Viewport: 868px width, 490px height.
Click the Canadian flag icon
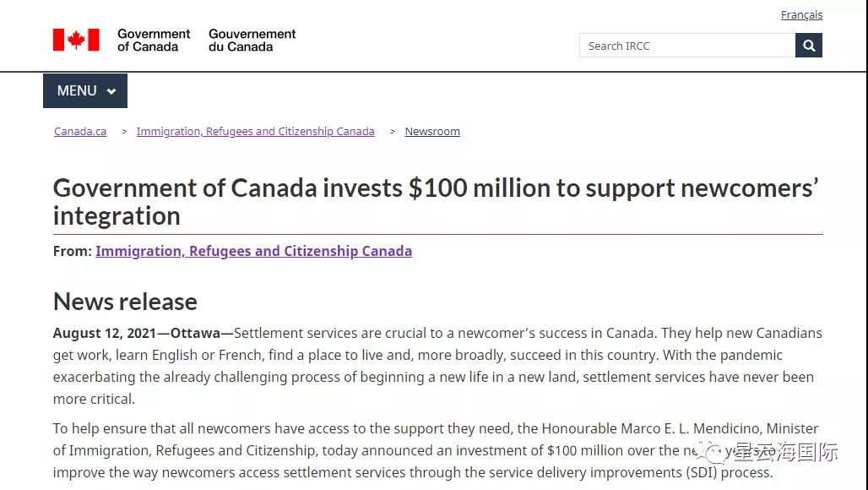[76, 40]
